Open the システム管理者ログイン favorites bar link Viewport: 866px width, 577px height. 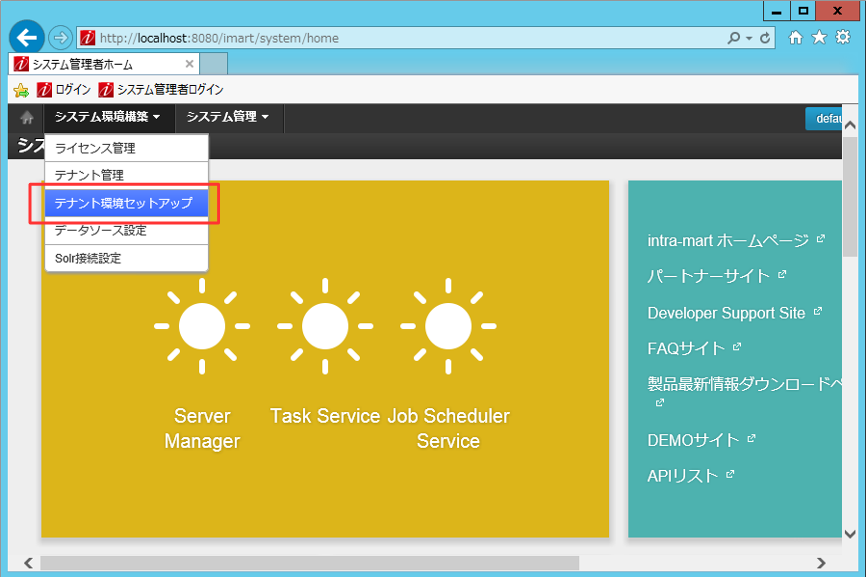point(161,89)
